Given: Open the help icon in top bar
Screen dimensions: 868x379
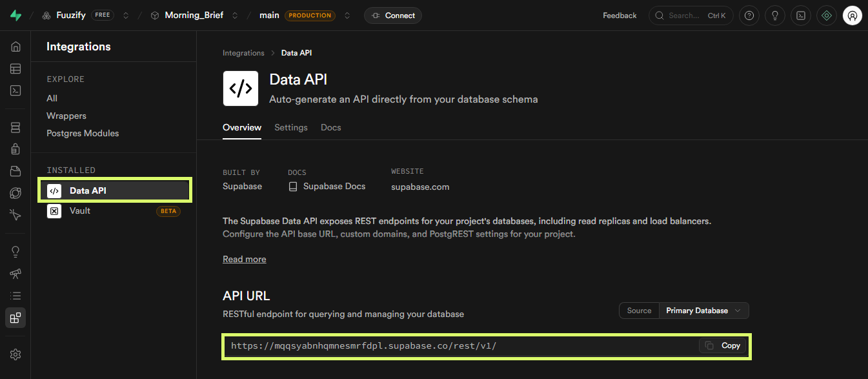Looking at the screenshot, I should click(749, 15).
